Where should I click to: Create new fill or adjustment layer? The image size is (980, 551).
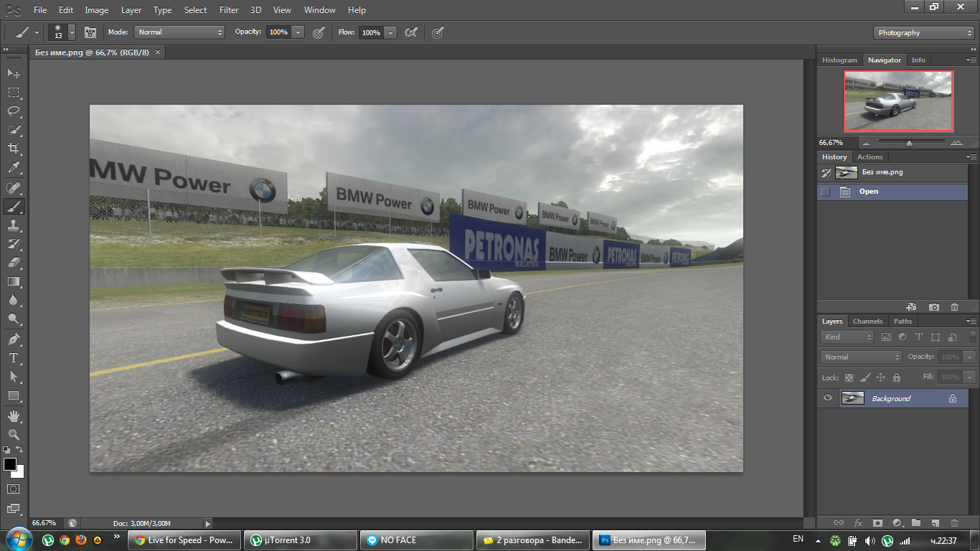pyautogui.click(x=897, y=523)
